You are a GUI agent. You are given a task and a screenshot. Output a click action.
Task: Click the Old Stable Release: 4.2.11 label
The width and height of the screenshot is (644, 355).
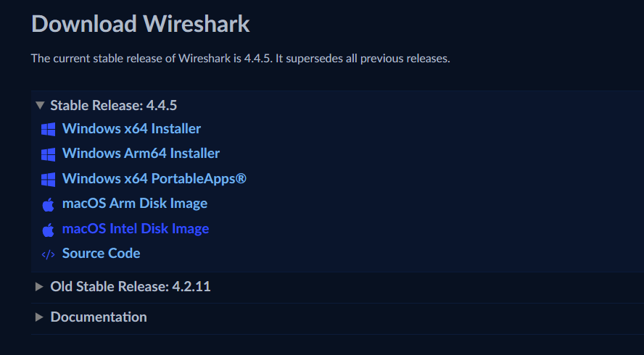(x=130, y=287)
